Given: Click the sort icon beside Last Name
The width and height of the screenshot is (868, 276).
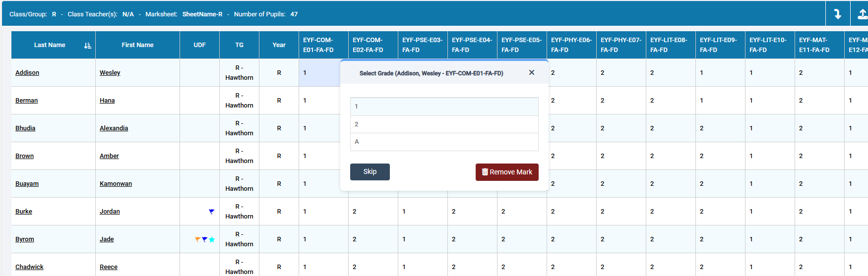Looking at the screenshot, I should click(88, 45).
